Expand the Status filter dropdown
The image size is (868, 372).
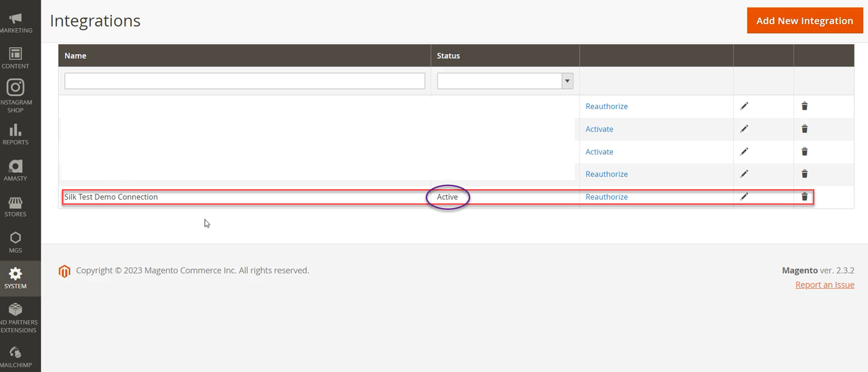click(x=505, y=81)
